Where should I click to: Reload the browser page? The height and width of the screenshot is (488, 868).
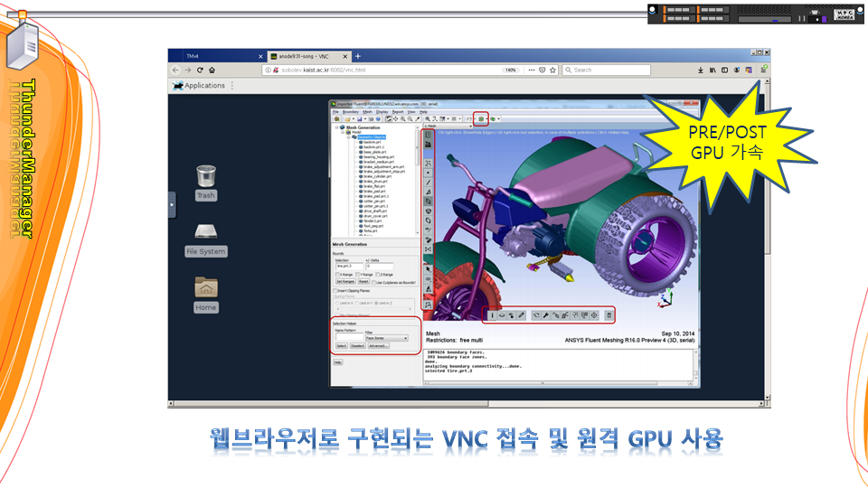(200, 70)
